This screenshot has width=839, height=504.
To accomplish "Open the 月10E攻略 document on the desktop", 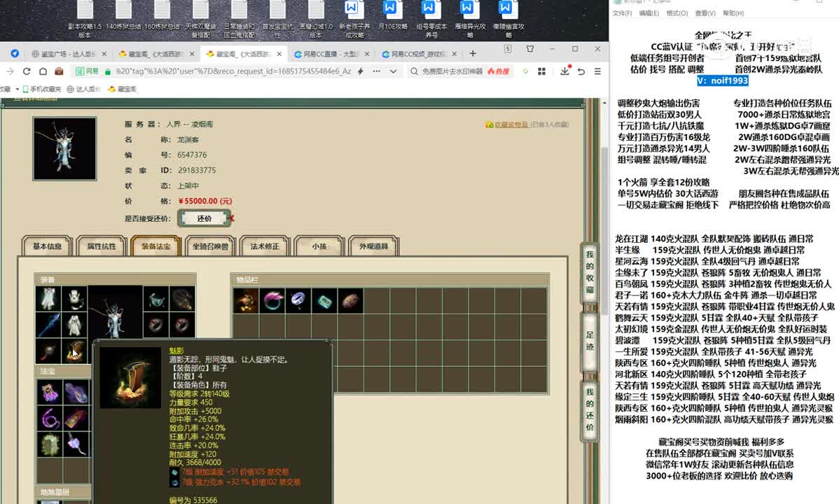I will tap(392, 17).
